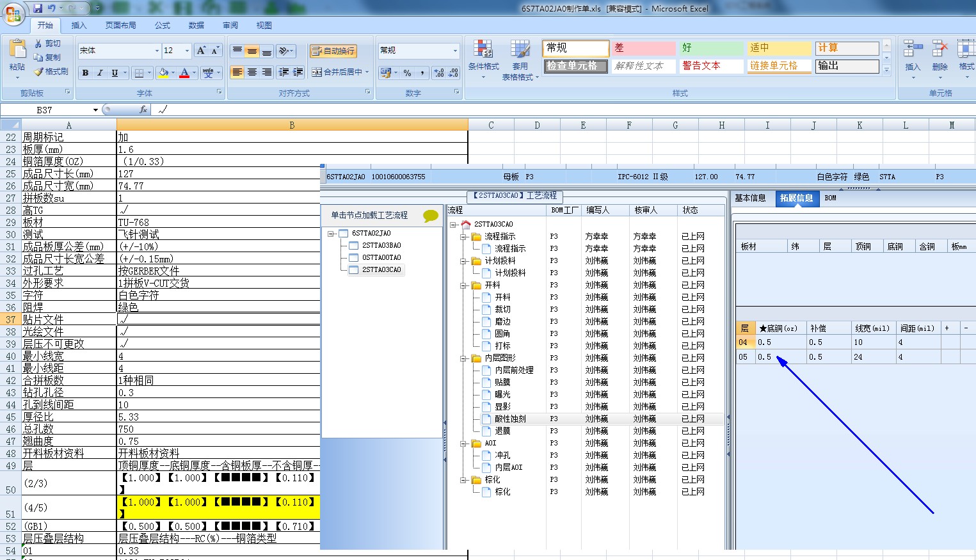Undo the last action in the quick access toolbar
The width and height of the screenshot is (976, 560).
[x=52, y=8]
